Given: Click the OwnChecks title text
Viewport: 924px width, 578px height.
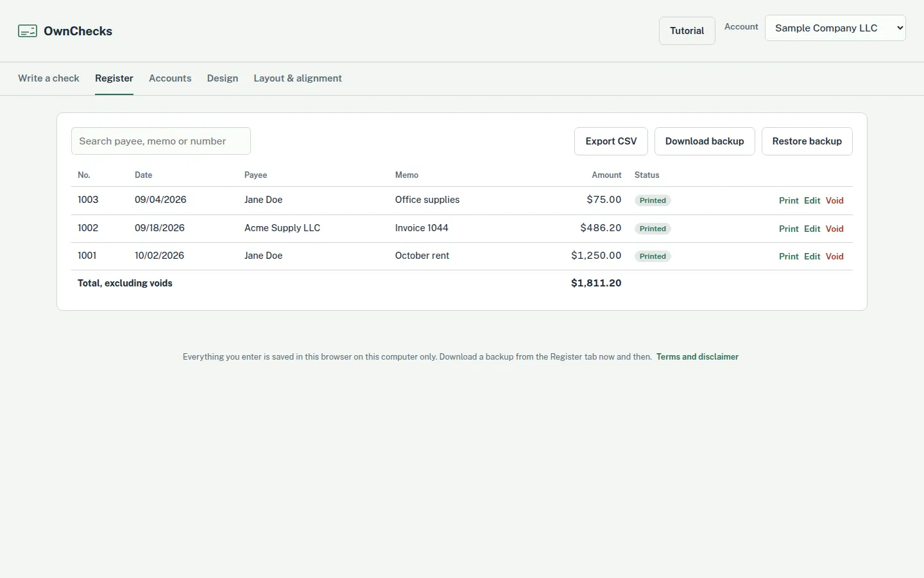Looking at the screenshot, I should click(78, 31).
